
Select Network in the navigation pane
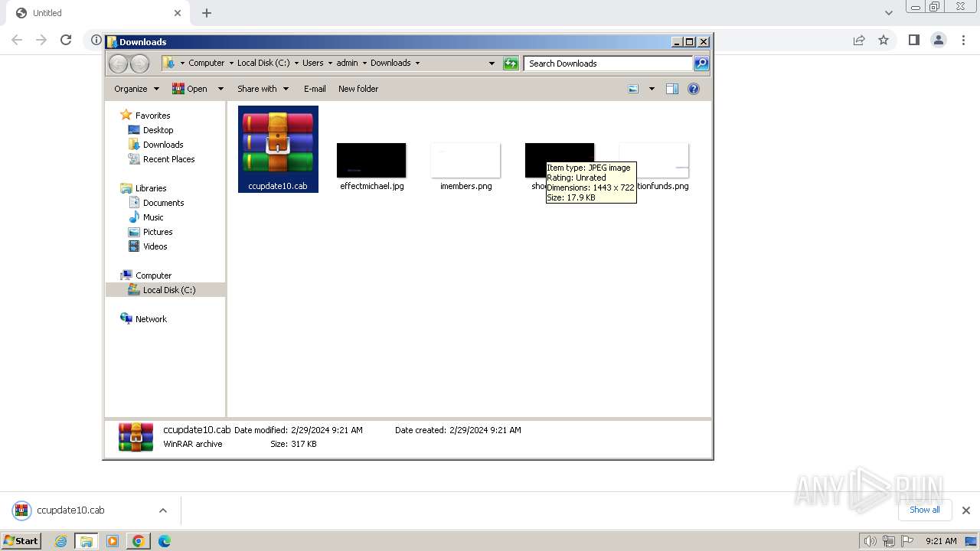[x=151, y=319]
